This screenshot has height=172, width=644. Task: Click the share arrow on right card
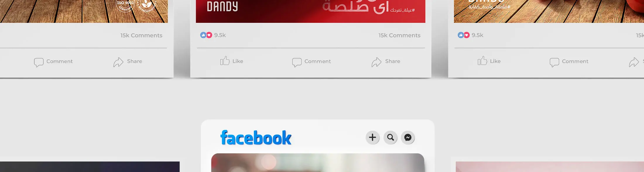pos(634,62)
